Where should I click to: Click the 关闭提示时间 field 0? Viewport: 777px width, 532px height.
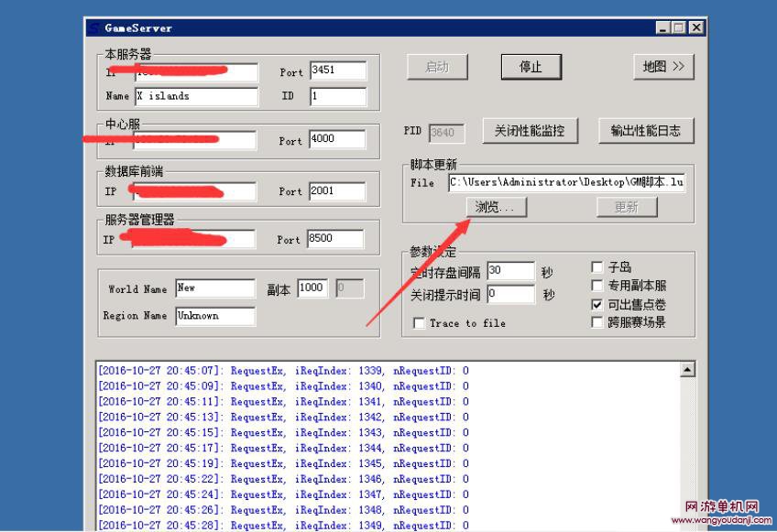pos(511,294)
